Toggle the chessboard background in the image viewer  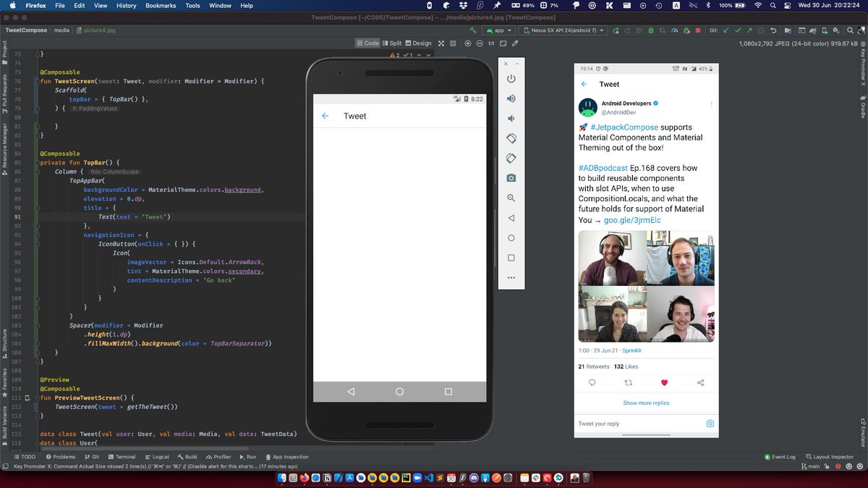(441, 43)
